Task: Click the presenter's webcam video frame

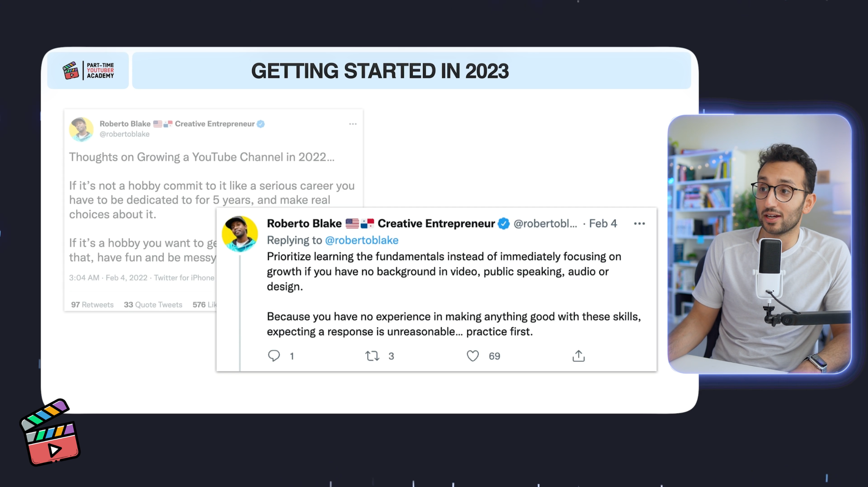Action: pos(759,244)
